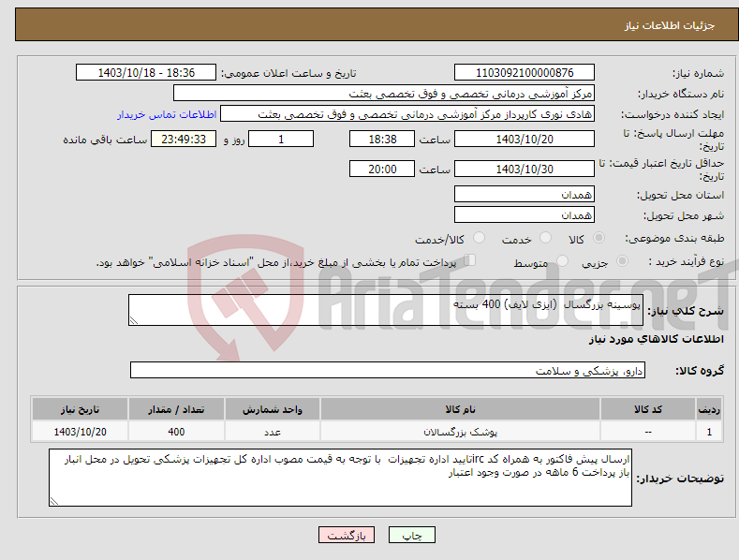The height and width of the screenshot is (560, 739).
Task: Click the شماره نیاز field 1103092100000876
Action: click(x=525, y=73)
